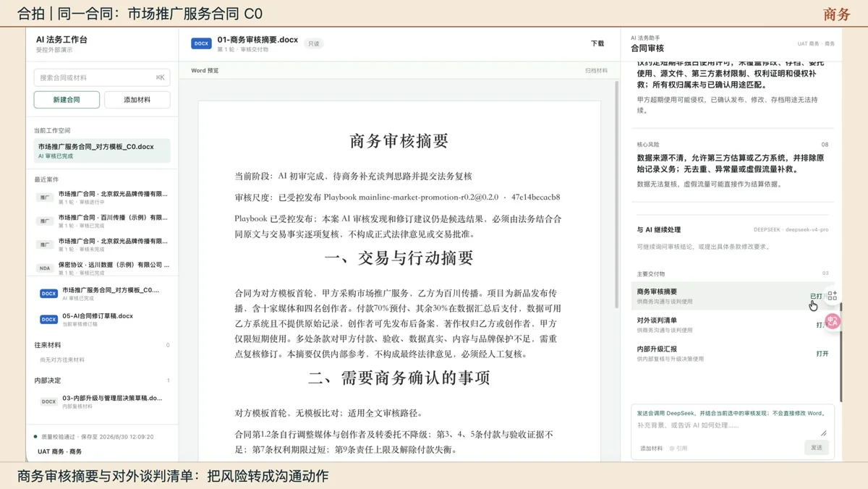Image resolution: width=868 pixels, height=489 pixels.
Task: Click the AI 法务工作台 app title
Action: (61, 40)
